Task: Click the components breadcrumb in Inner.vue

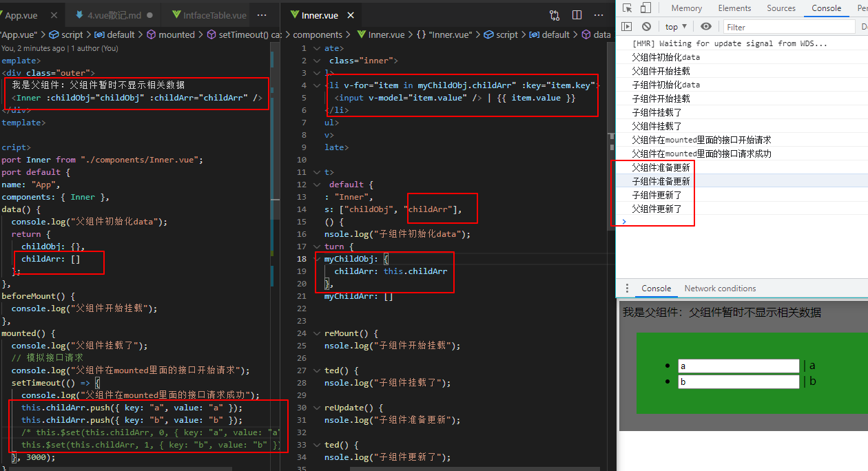Action: click(318, 34)
